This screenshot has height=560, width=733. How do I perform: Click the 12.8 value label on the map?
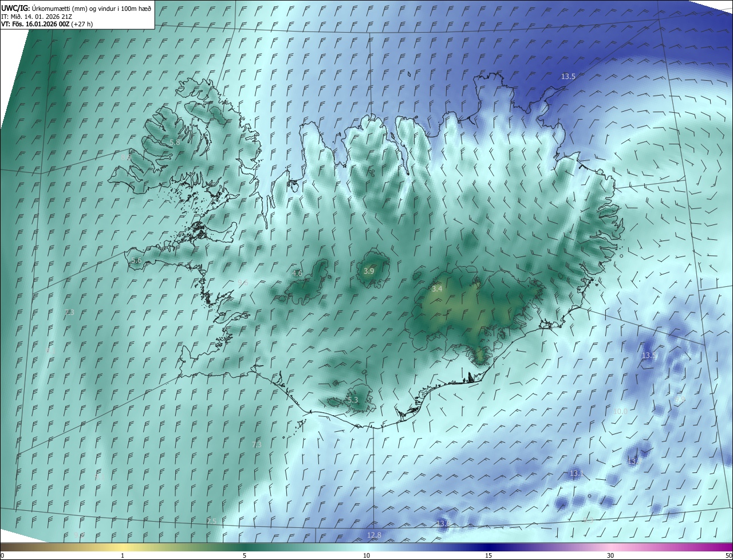click(x=374, y=535)
